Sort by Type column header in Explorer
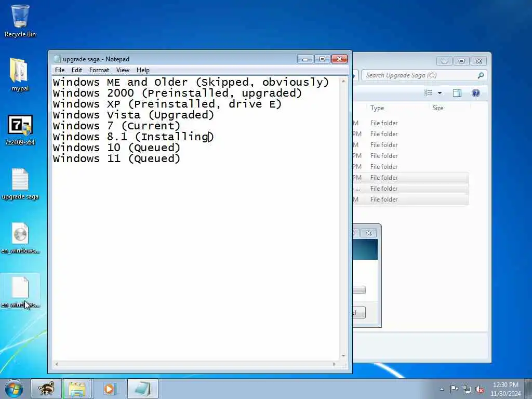The height and width of the screenshot is (399, 532). 377,108
